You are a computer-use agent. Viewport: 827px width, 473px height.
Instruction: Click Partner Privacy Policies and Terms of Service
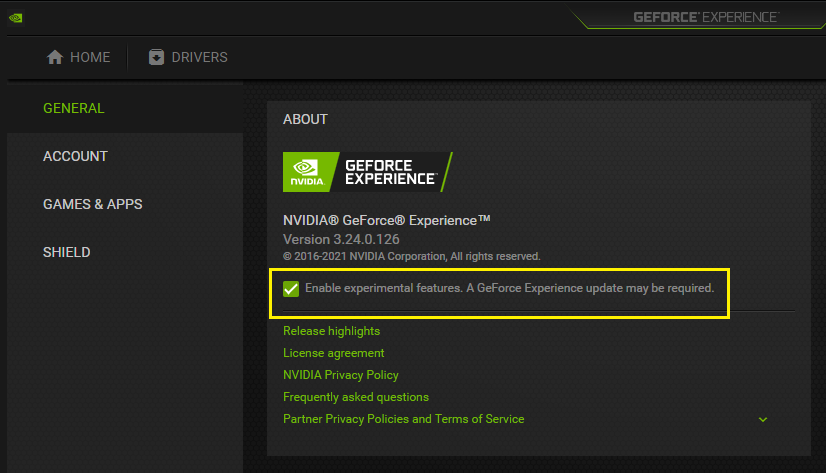[x=403, y=419]
